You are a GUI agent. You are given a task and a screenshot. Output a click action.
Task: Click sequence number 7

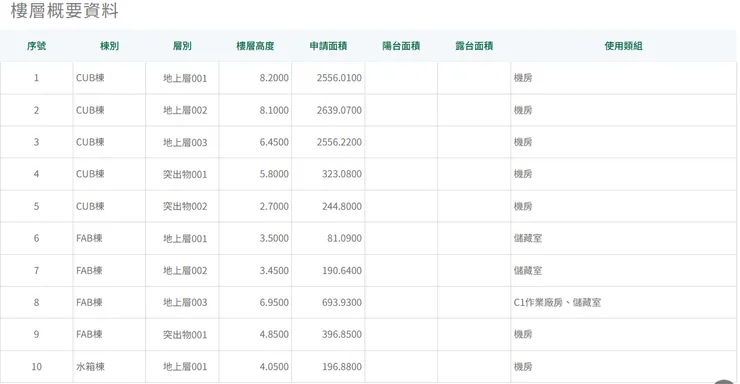point(36,270)
